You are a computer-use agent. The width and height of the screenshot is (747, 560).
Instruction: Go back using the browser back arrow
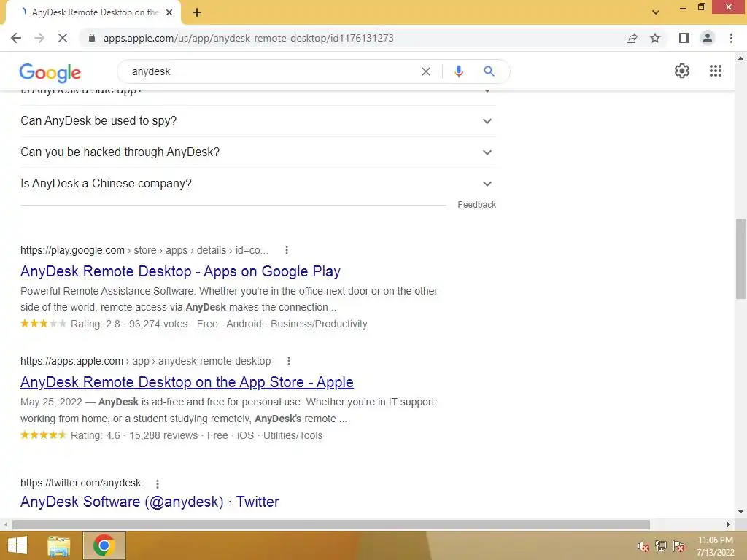tap(16, 38)
